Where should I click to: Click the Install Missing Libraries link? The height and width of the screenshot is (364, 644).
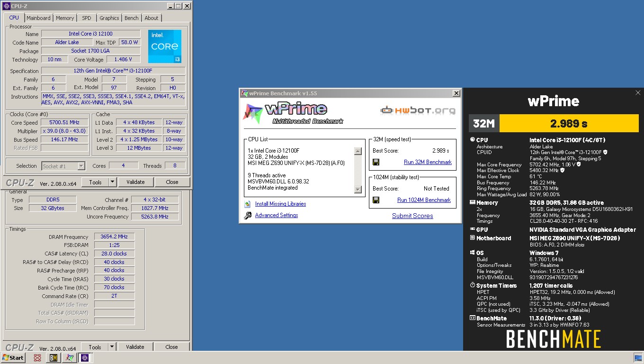pyautogui.click(x=280, y=204)
